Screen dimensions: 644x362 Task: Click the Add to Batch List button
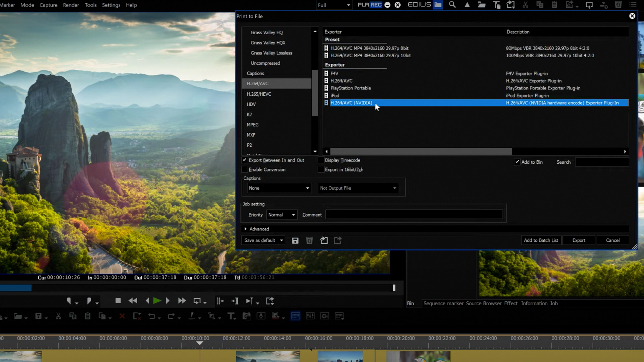(x=541, y=240)
